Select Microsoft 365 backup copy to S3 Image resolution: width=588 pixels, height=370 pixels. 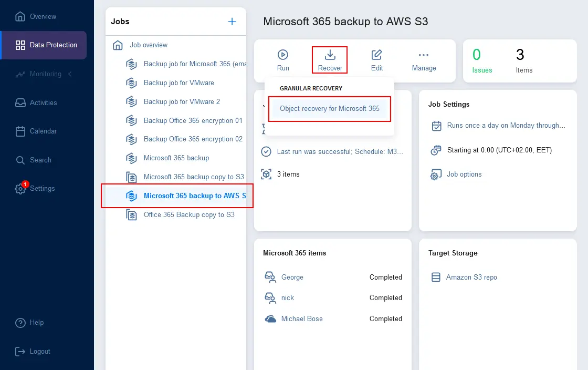click(x=185, y=177)
